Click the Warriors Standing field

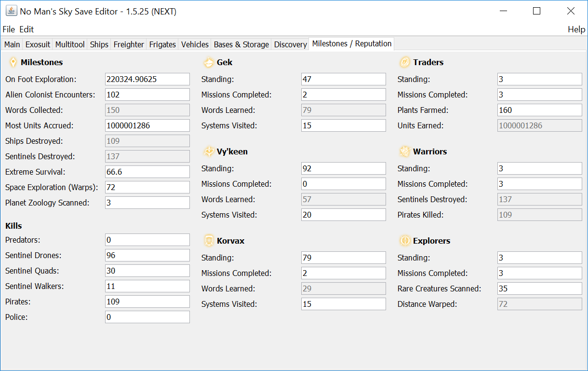(540, 168)
